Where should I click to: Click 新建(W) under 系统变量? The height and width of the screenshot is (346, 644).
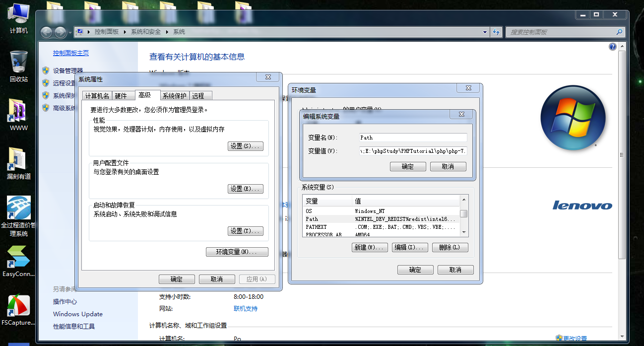tap(370, 247)
